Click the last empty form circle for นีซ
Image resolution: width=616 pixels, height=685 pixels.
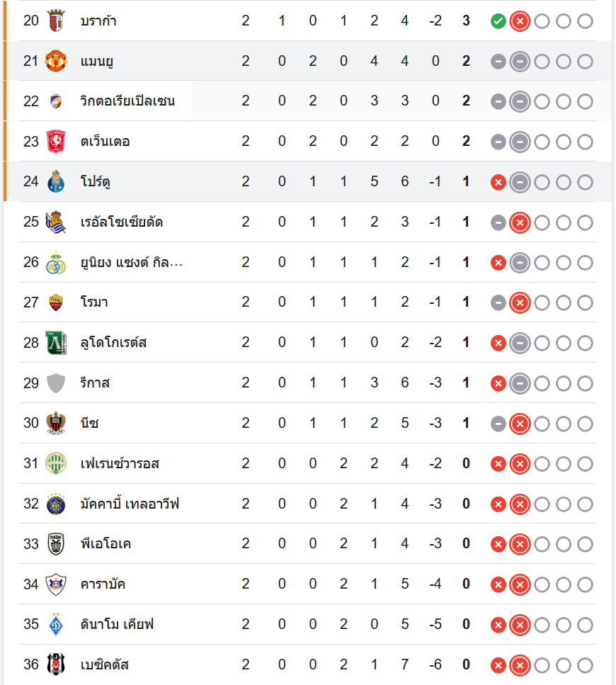click(x=585, y=424)
